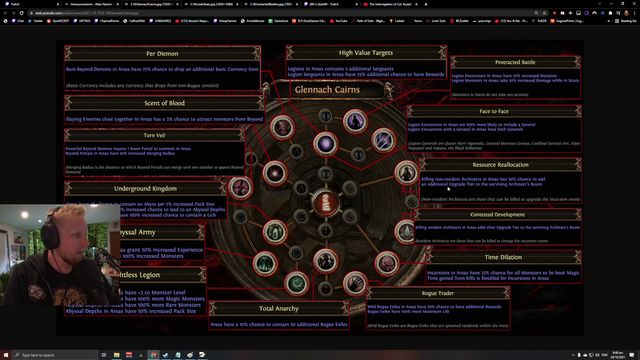Select the open hand Rogue Trader node
640x360 pixels.
pyautogui.click(x=355, y=282)
